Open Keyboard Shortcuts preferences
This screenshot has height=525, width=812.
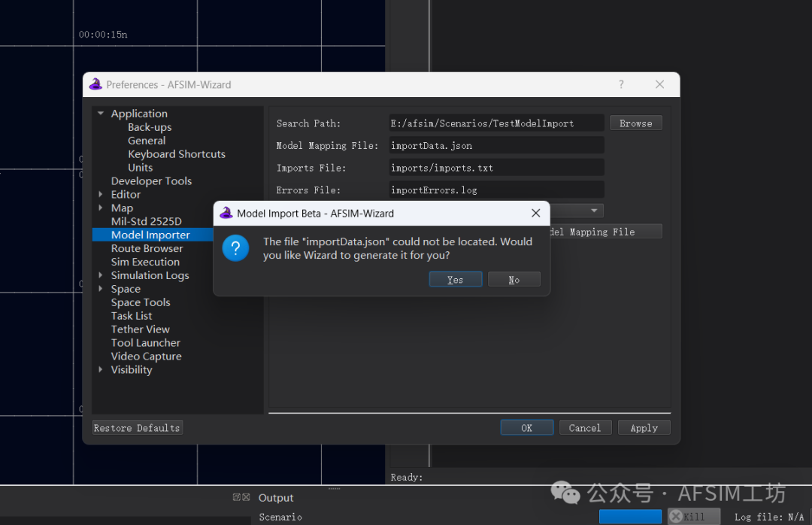(177, 154)
